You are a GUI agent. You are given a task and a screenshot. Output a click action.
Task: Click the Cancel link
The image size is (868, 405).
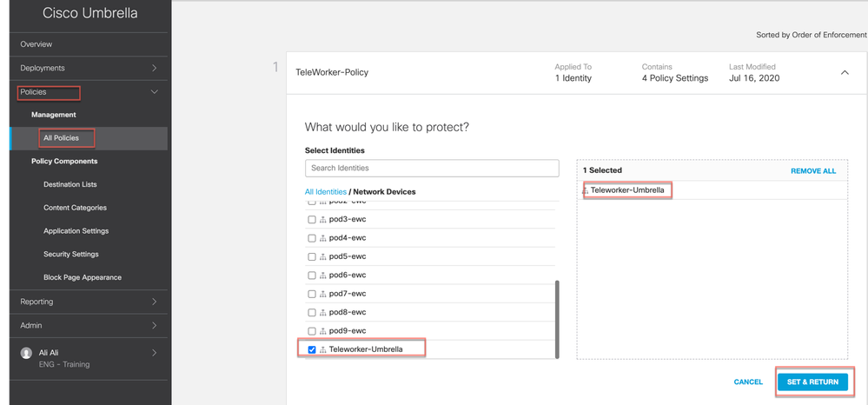pos(748,382)
